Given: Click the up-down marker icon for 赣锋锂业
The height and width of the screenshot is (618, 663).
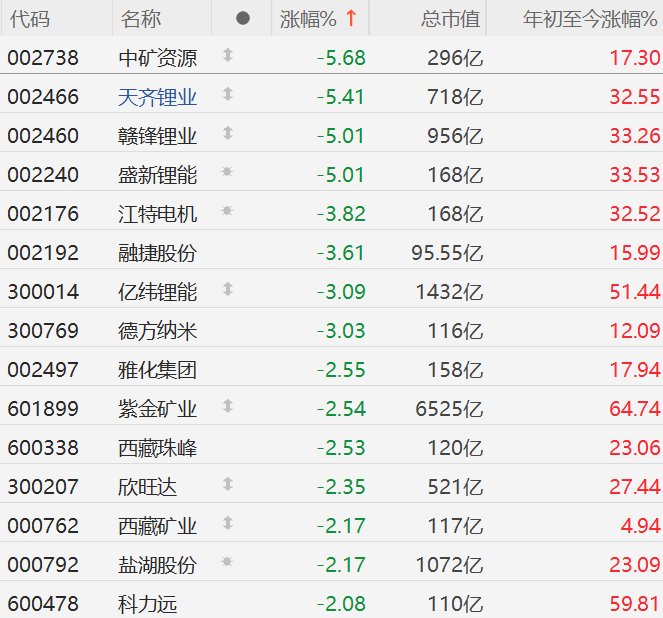Looking at the screenshot, I should [228, 133].
